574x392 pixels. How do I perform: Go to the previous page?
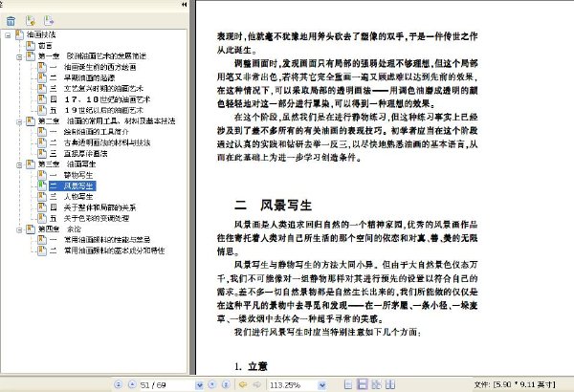click(132, 384)
